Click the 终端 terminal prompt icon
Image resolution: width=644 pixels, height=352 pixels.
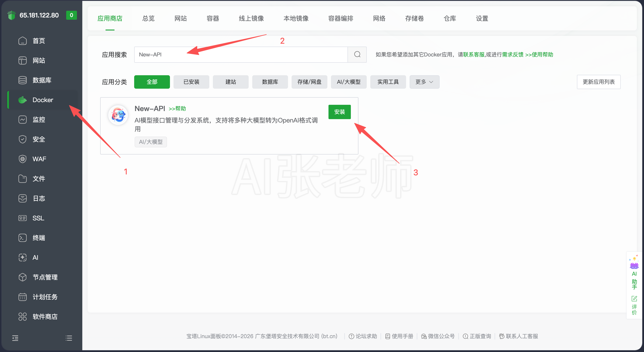pyautogui.click(x=23, y=238)
